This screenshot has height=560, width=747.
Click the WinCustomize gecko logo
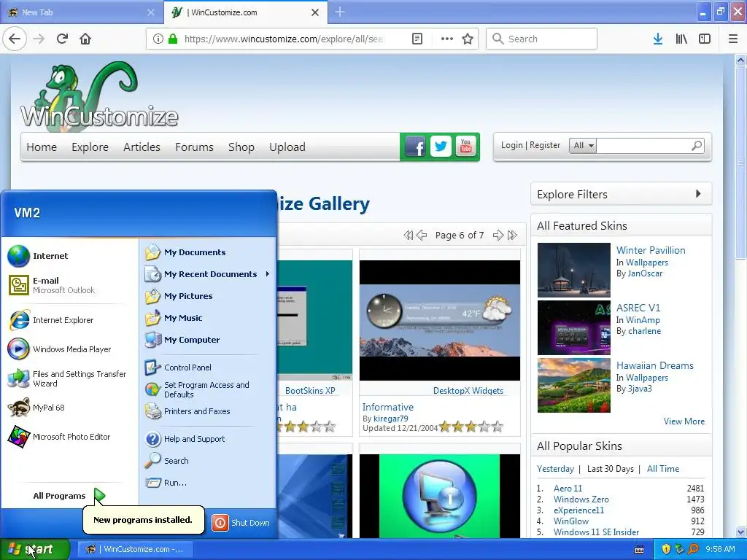click(99, 96)
